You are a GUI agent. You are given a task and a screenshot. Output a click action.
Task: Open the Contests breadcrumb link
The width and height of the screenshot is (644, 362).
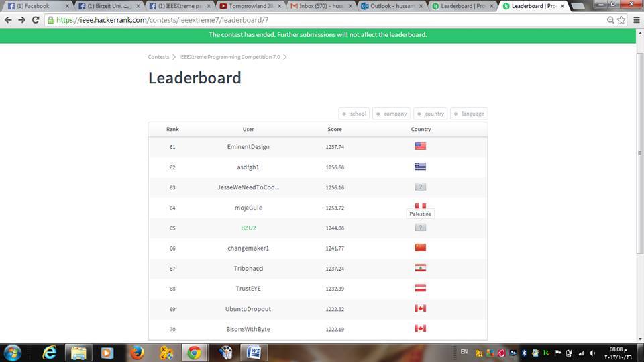(x=158, y=57)
